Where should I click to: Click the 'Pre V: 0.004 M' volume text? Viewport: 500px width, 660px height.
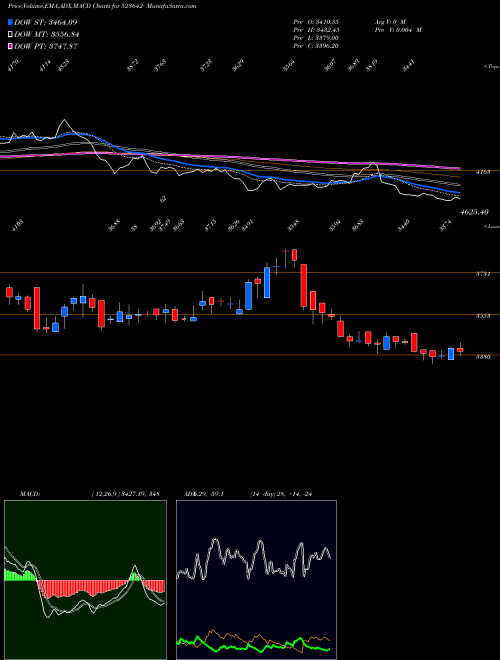(x=398, y=30)
